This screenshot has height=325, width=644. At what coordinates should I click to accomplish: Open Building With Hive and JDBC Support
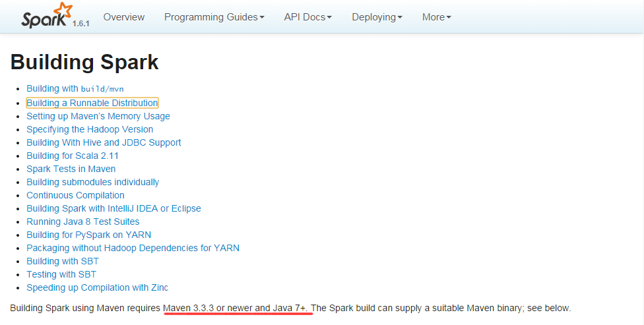coord(104,142)
